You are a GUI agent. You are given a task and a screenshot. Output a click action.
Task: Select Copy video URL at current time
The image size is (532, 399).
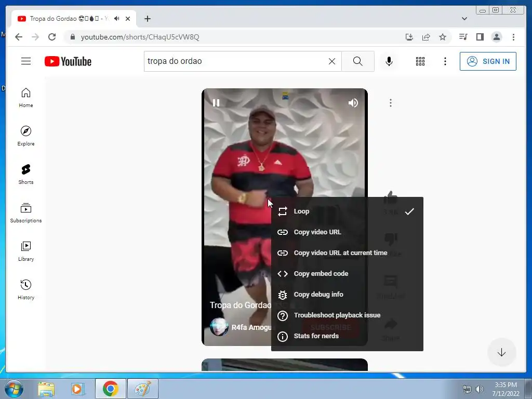click(x=347, y=253)
